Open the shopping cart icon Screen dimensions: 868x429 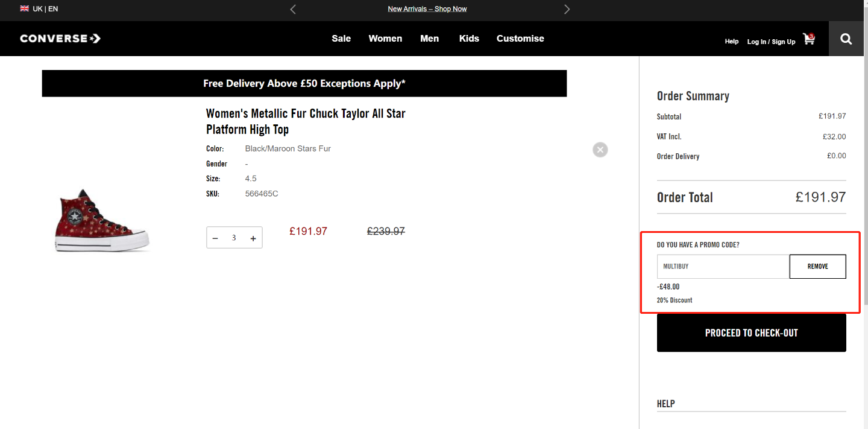(809, 39)
